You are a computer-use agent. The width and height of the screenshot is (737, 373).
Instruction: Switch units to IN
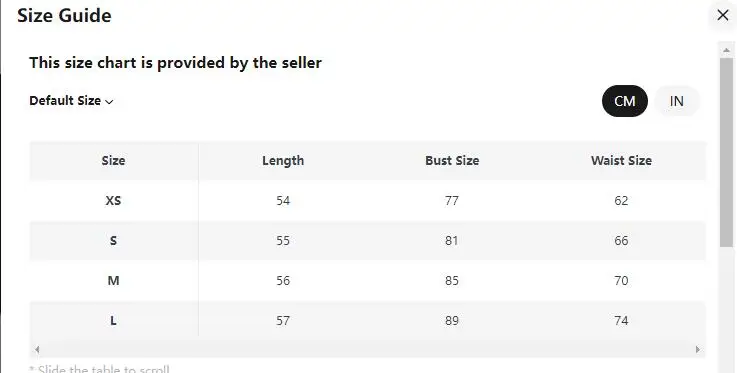click(x=676, y=101)
